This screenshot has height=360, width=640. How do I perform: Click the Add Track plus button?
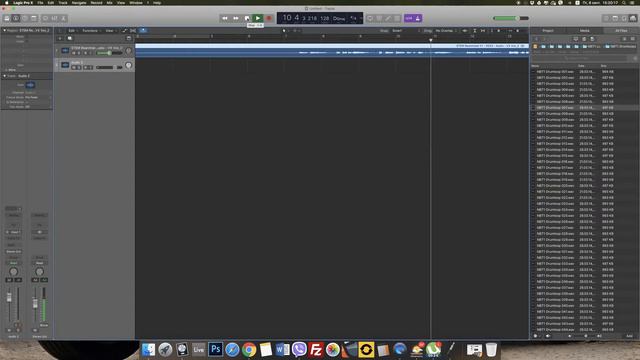pyautogui.click(x=60, y=38)
